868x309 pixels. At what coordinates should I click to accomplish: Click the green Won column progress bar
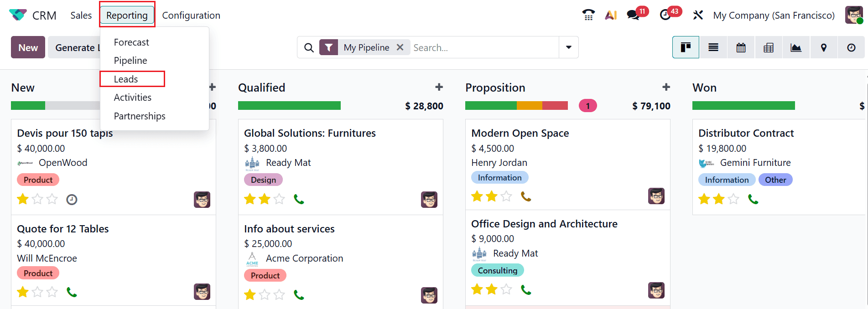point(743,106)
